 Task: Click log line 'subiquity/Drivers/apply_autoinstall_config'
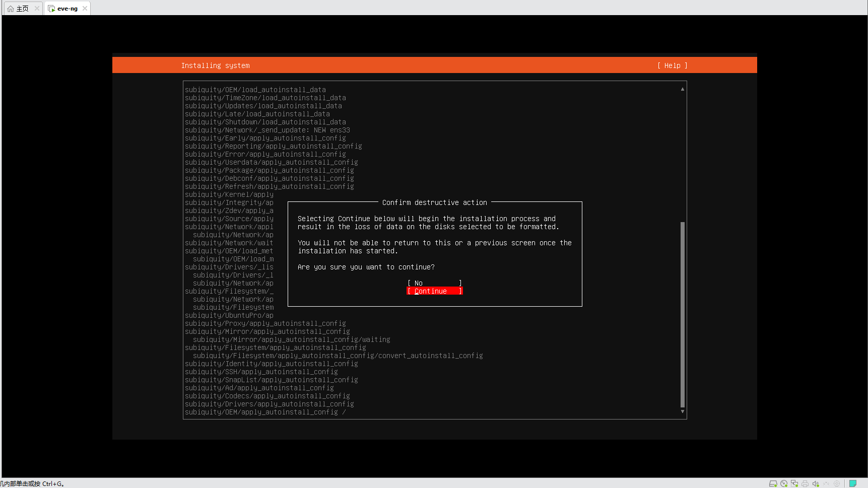pyautogui.click(x=270, y=404)
